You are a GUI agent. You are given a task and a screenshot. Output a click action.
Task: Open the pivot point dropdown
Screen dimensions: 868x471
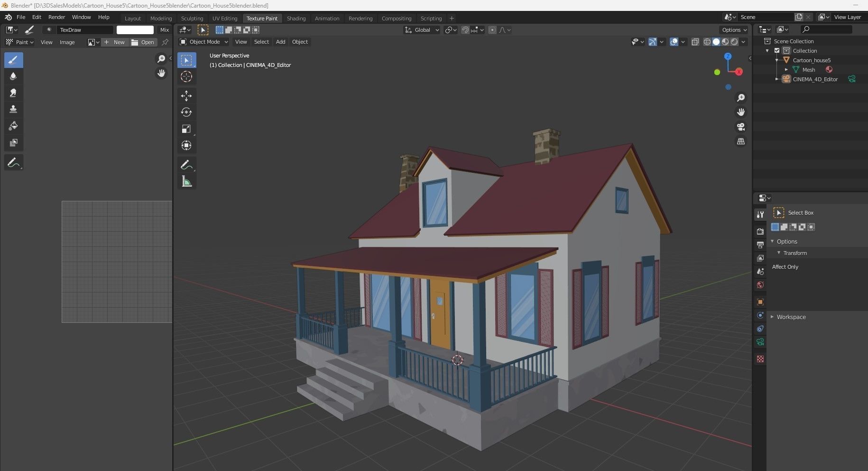(x=451, y=30)
